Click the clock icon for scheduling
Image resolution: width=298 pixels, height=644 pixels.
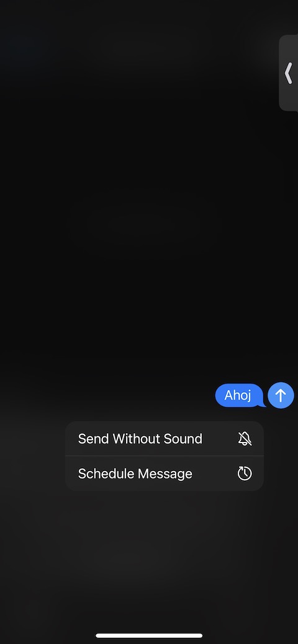click(x=245, y=474)
